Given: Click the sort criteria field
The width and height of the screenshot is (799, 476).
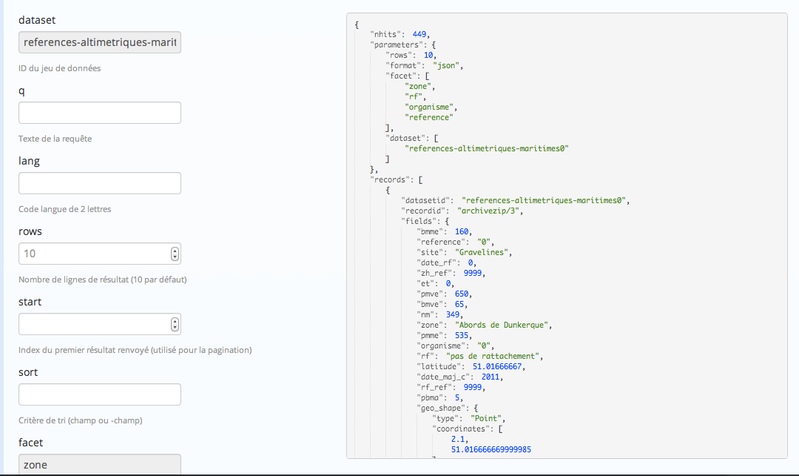Looking at the screenshot, I should click(x=99, y=394).
